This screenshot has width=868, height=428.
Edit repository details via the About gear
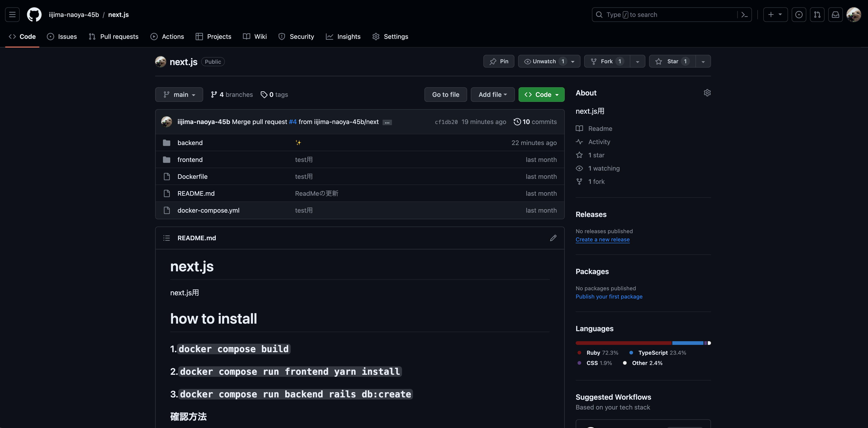(707, 92)
